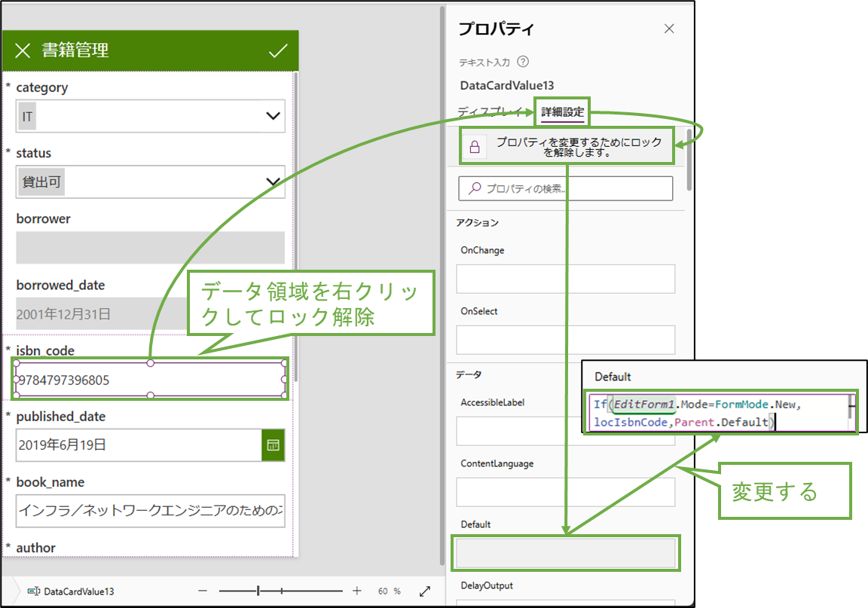Click the unlock-properties message text
The image size is (868, 608).
click(x=579, y=147)
